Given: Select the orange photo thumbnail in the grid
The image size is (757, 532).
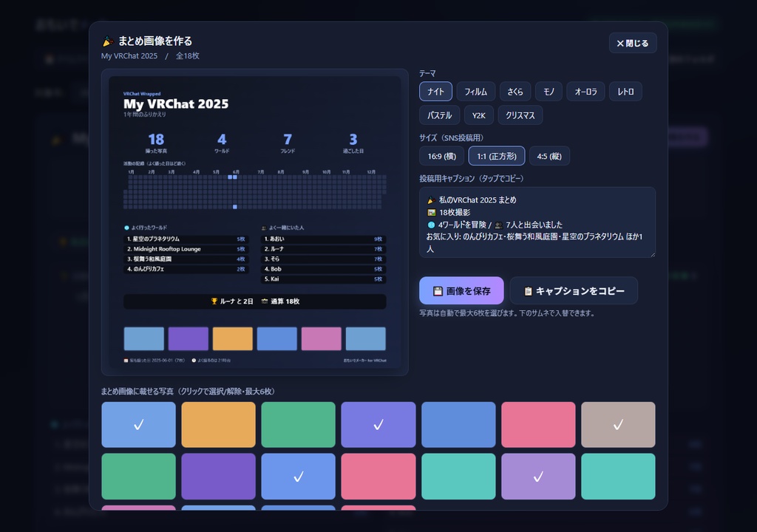Looking at the screenshot, I should (218, 425).
